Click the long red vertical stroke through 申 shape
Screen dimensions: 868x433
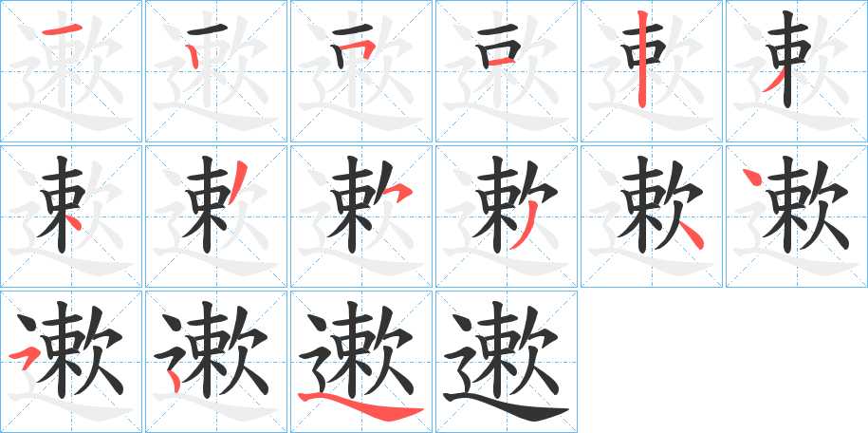(642, 59)
